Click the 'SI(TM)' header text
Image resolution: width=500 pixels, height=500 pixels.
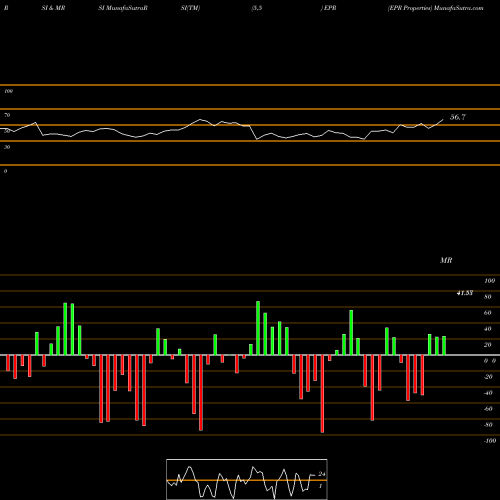190,8
